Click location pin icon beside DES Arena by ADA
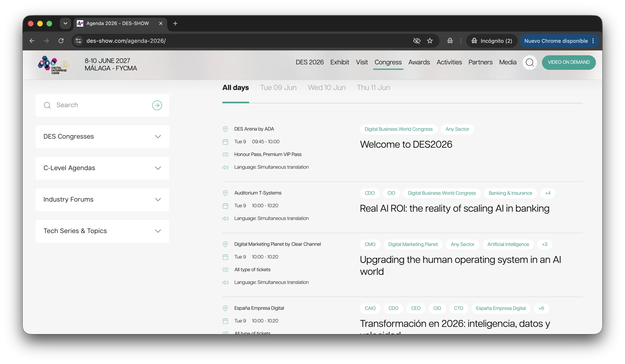 point(225,129)
